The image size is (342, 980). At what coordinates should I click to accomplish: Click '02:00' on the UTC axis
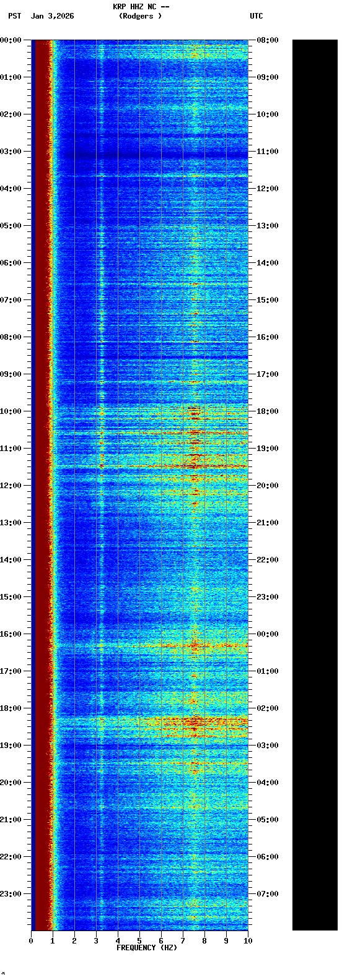tap(268, 708)
